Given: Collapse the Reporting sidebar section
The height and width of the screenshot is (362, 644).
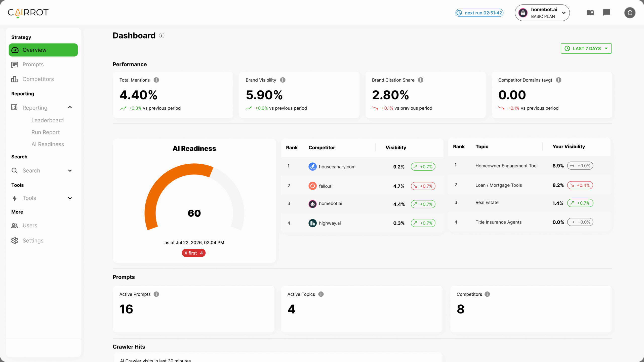Looking at the screenshot, I should pyautogui.click(x=70, y=108).
